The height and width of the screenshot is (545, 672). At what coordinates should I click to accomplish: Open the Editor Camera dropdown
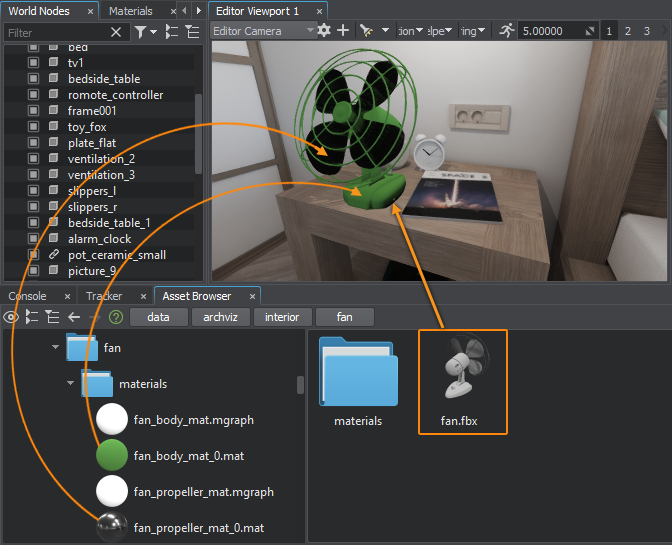[x=263, y=31]
